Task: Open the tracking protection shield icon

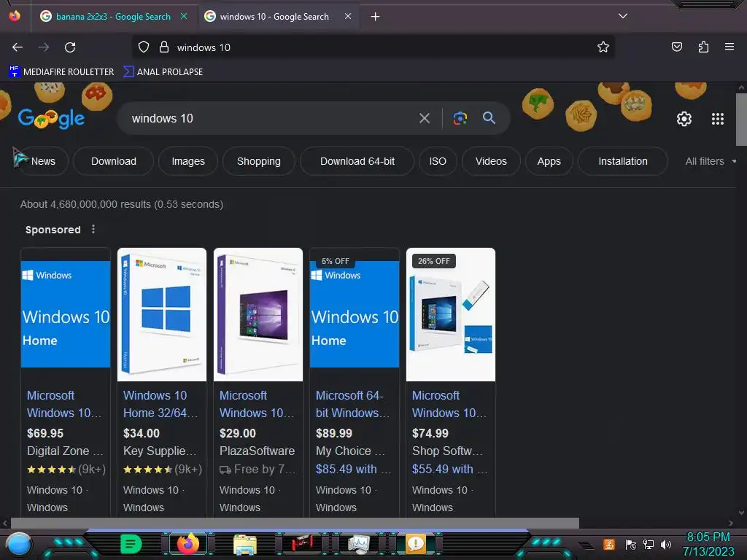Action: [144, 47]
